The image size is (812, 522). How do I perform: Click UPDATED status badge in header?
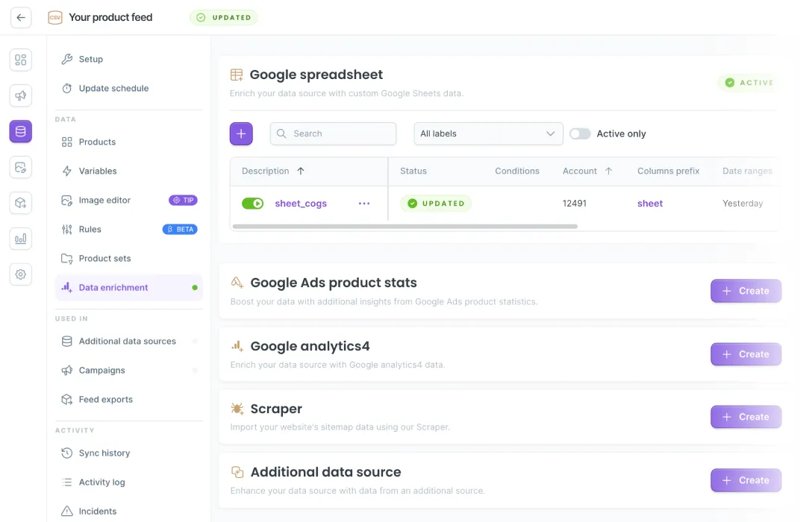click(x=224, y=18)
